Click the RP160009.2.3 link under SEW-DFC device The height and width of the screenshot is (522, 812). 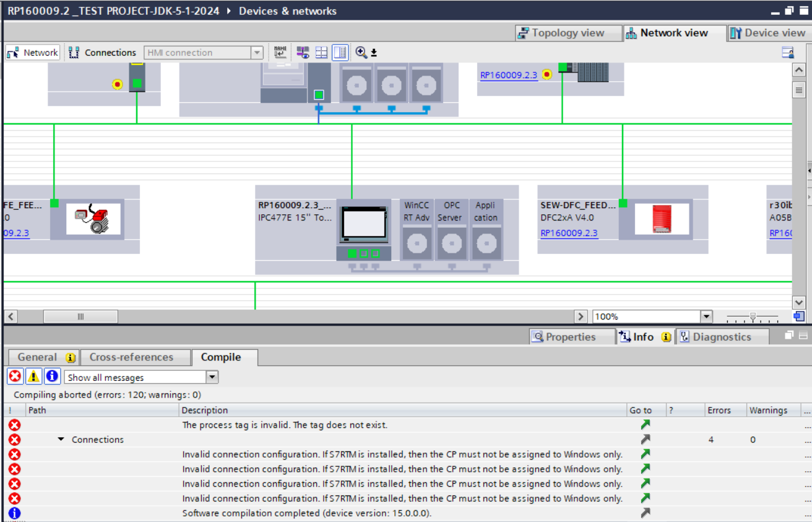tap(569, 233)
